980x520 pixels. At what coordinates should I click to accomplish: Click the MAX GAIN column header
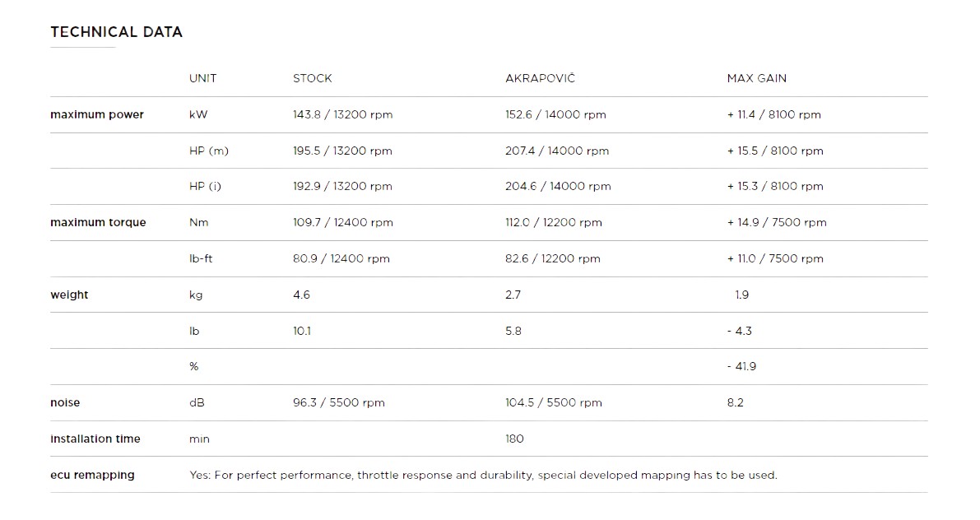[757, 78]
